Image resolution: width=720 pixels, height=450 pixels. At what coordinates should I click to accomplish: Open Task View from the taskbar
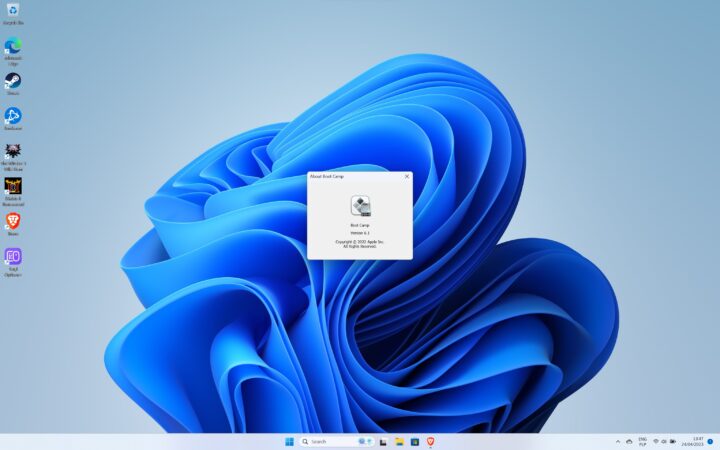383,442
